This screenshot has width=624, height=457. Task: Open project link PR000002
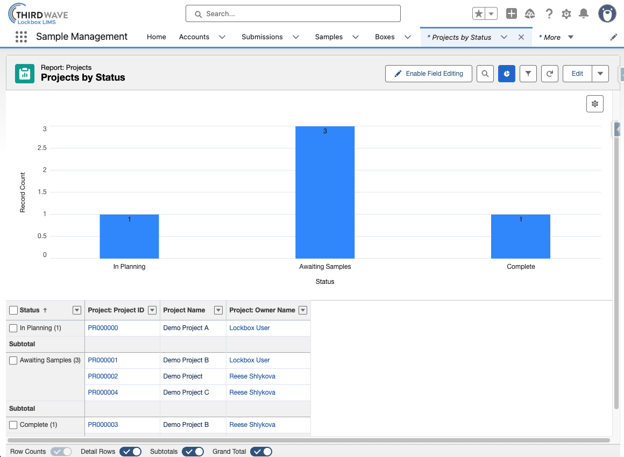click(103, 376)
